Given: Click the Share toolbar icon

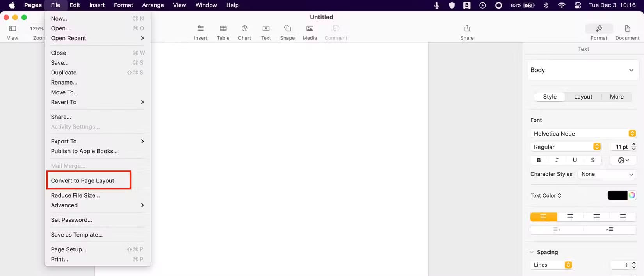Looking at the screenshot, I should [x=467, y=28].
